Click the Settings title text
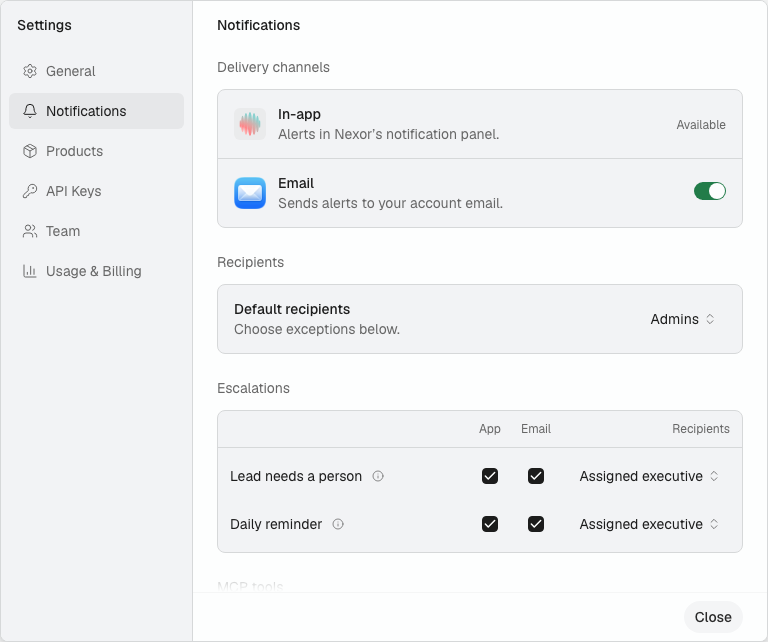The width and height of the screenshot is (768, 642). (45, 25)
